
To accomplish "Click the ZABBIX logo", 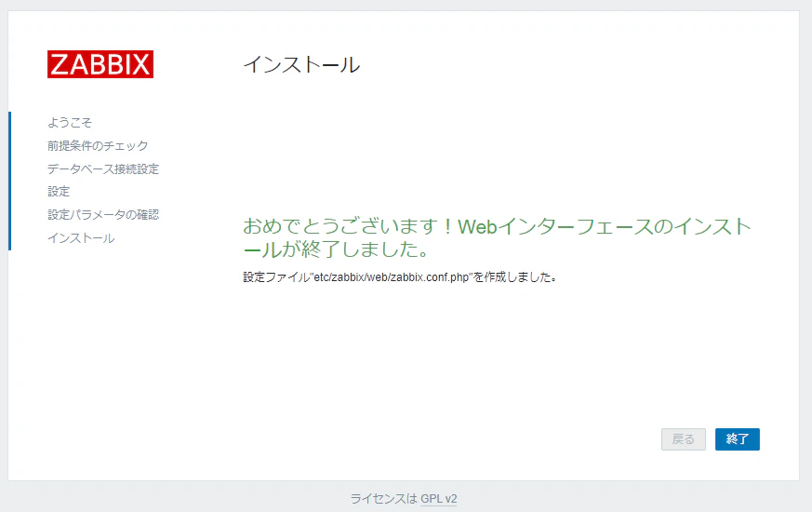I will (x=100, y=64).
